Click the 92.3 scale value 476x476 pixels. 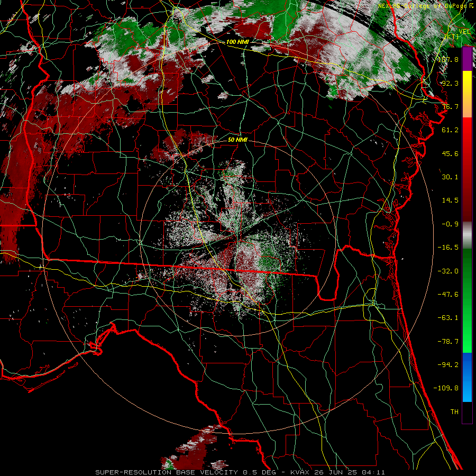(450, 83)
